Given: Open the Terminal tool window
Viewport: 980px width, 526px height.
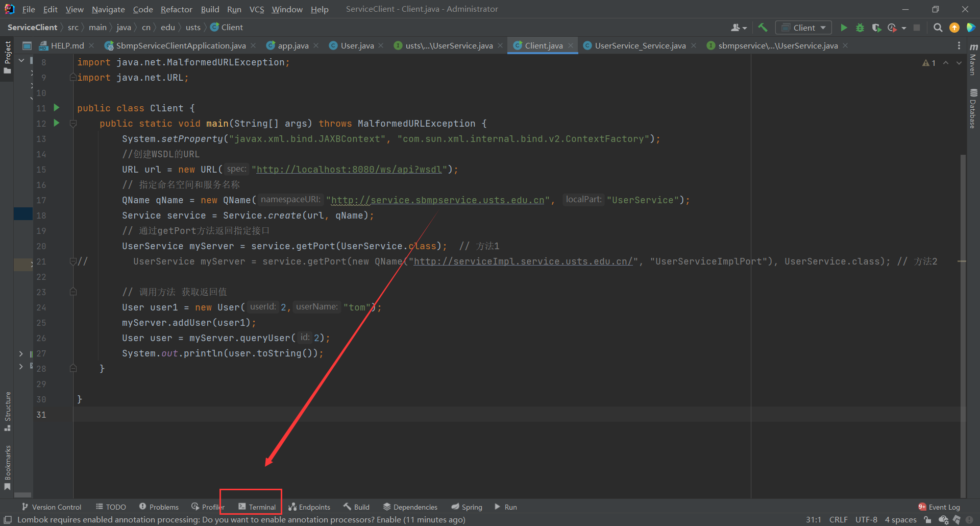Looking at the screenshot, I should click(x=257, y=507).
